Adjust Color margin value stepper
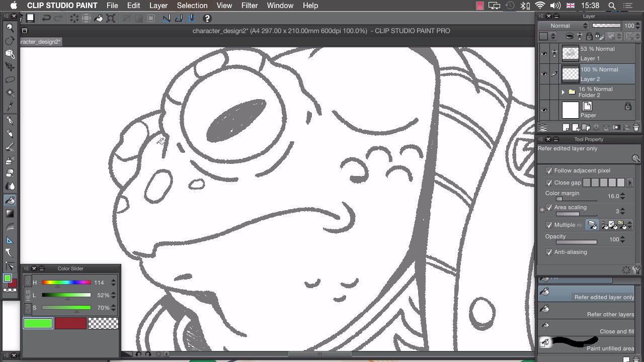The image size is (644, 362). pos(623,196)
